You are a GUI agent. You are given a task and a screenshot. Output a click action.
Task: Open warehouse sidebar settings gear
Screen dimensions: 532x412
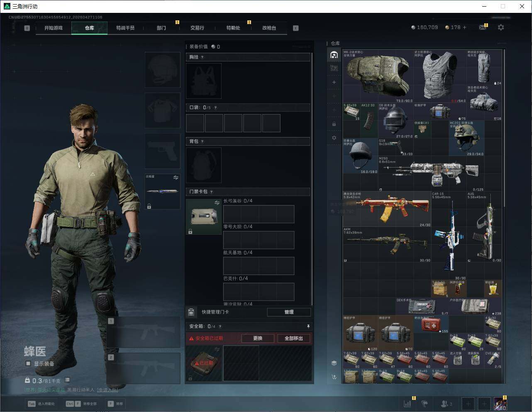tap(334, 138)
